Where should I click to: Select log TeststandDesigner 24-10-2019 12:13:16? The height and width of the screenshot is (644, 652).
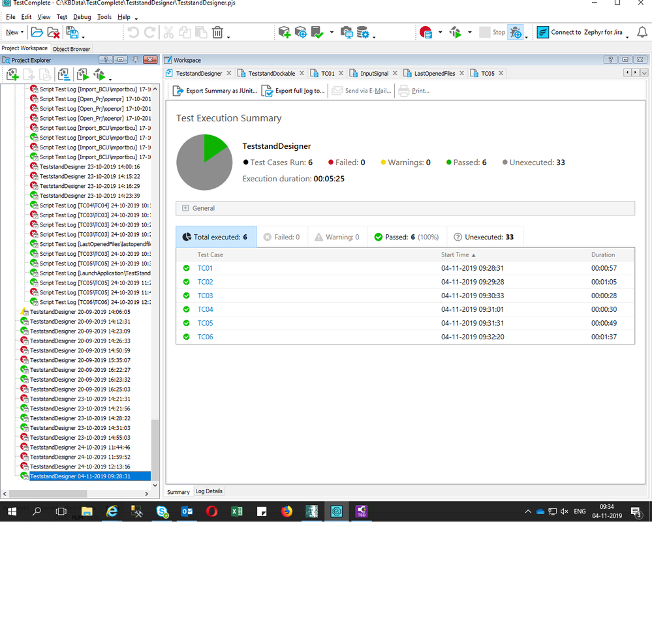pyautogui.click(x=80, y=467)
